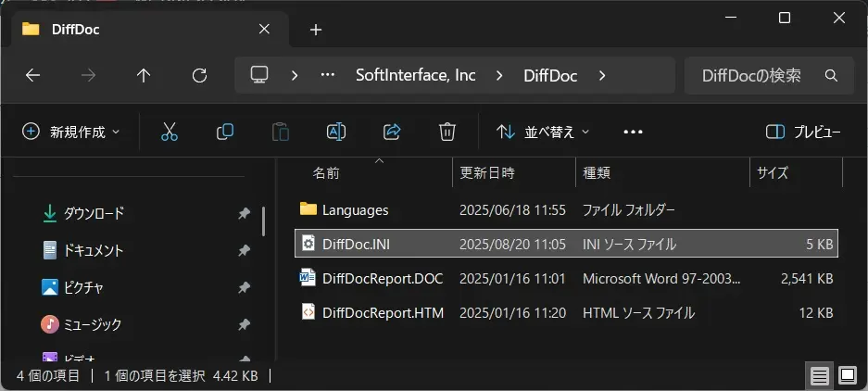Click the 2025/08/20 11:05 date cell
This screenshot has height=391, width=868.
pos(512,244)
